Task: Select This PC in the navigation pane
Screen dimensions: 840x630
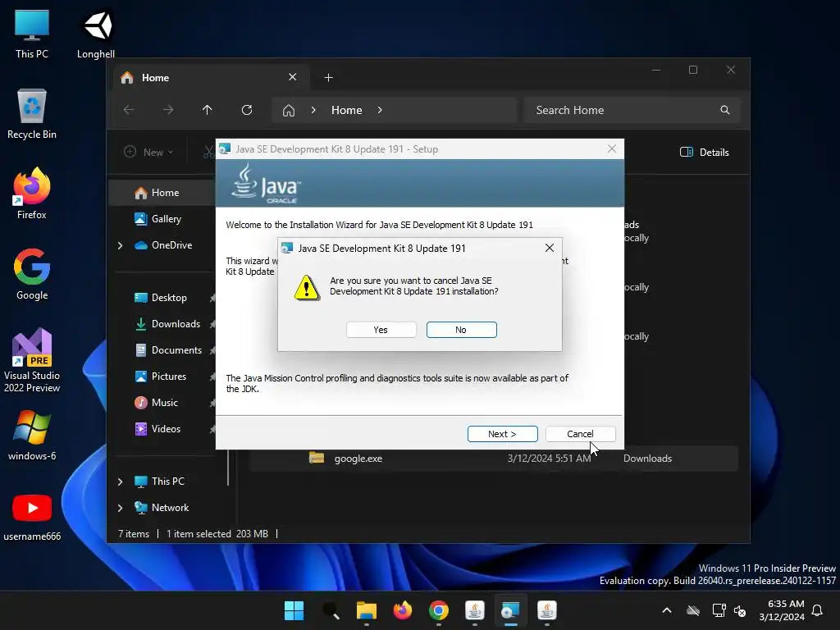Action: (167, 481)
